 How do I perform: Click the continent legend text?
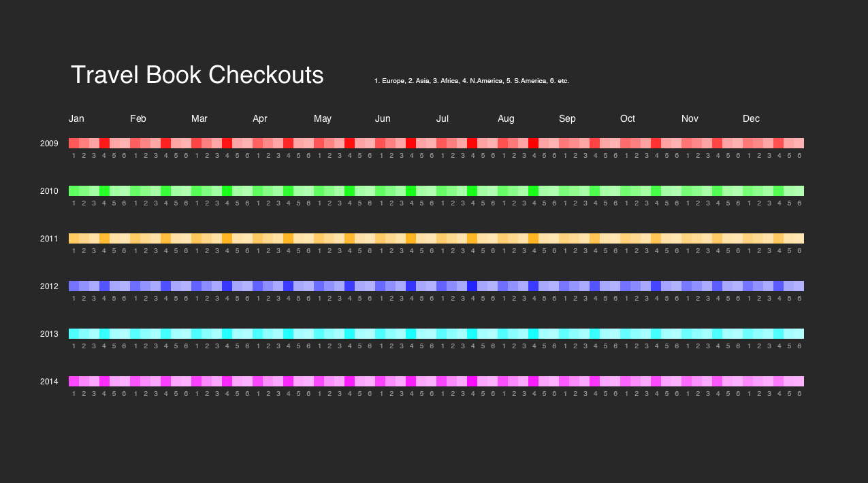471,81
